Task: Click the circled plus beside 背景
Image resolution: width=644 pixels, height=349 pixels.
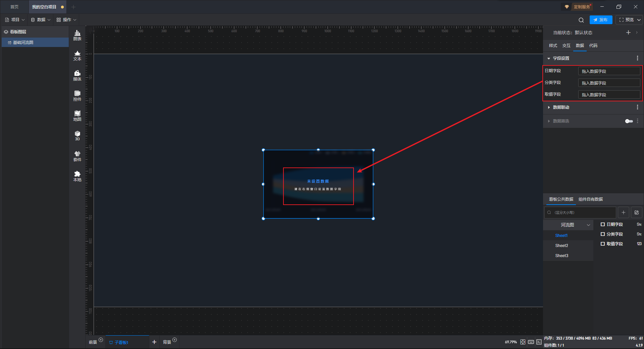Action: (x=175, y=340)
